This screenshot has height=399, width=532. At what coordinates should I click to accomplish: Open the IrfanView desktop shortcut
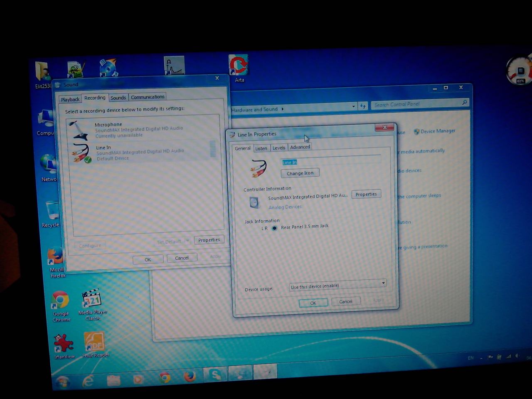pos(64,347)
